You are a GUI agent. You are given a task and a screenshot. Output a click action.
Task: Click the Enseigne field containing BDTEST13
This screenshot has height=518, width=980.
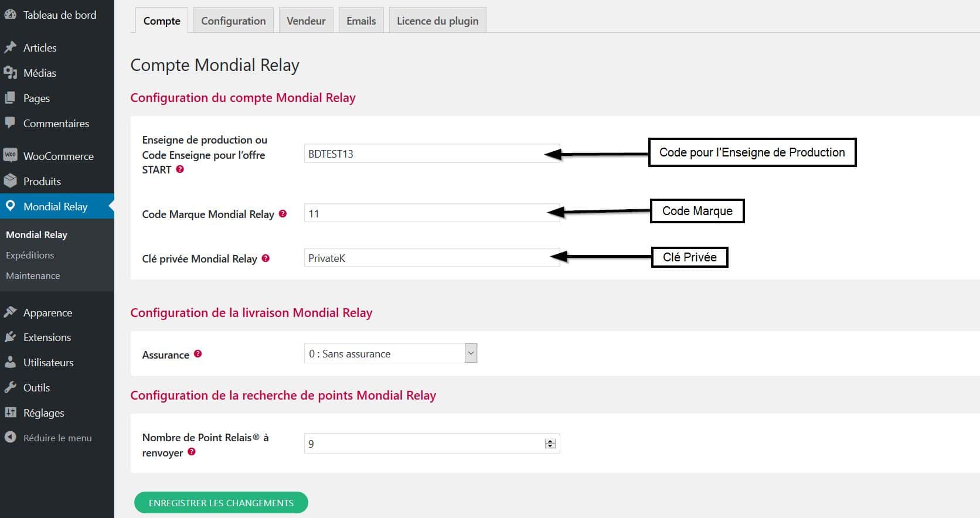pos(432,154)
